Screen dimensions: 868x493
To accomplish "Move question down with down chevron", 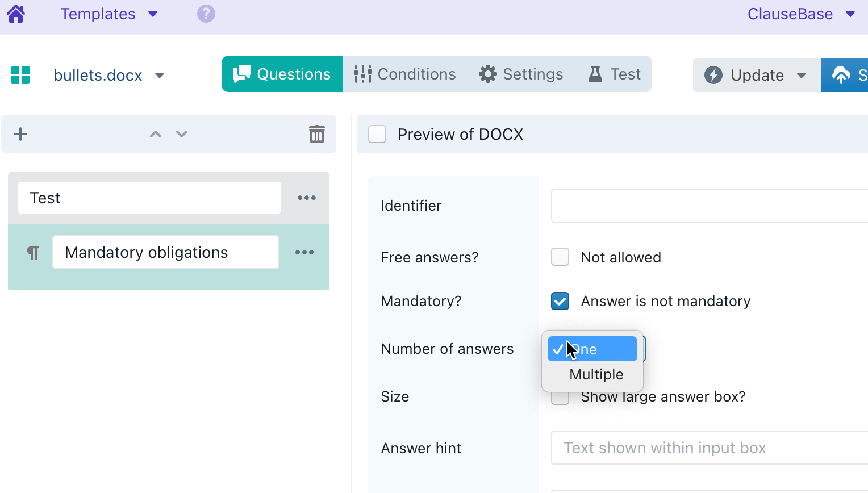I will coord(182,134).
